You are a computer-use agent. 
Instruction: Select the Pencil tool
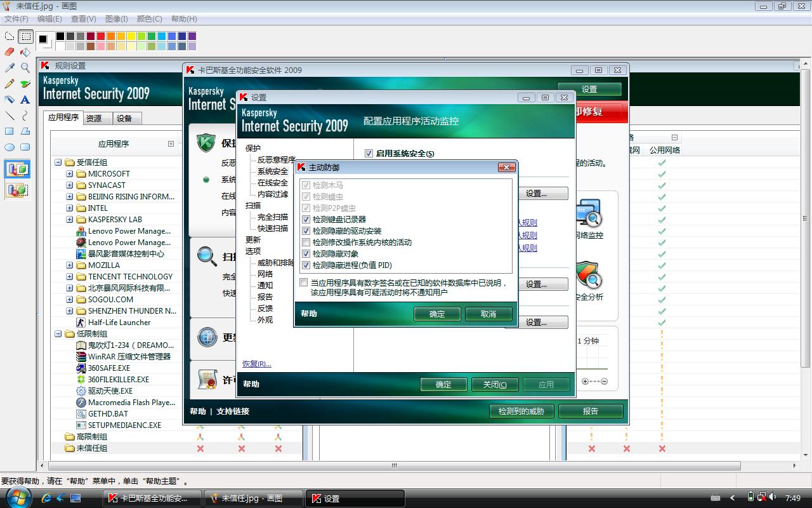(x=10, y=83)
